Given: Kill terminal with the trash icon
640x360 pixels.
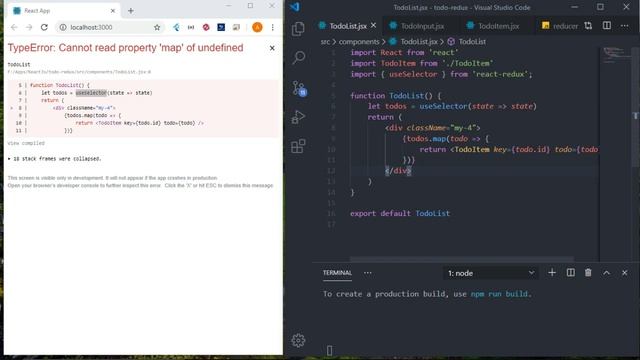Looking at the screenshot, I should click(x=588, y=273).
